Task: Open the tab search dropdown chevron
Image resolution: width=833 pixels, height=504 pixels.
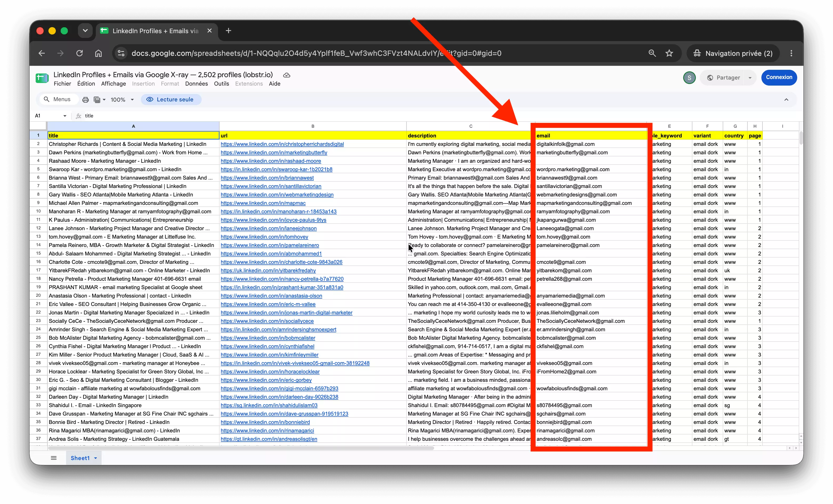Action: click(85, 31)
